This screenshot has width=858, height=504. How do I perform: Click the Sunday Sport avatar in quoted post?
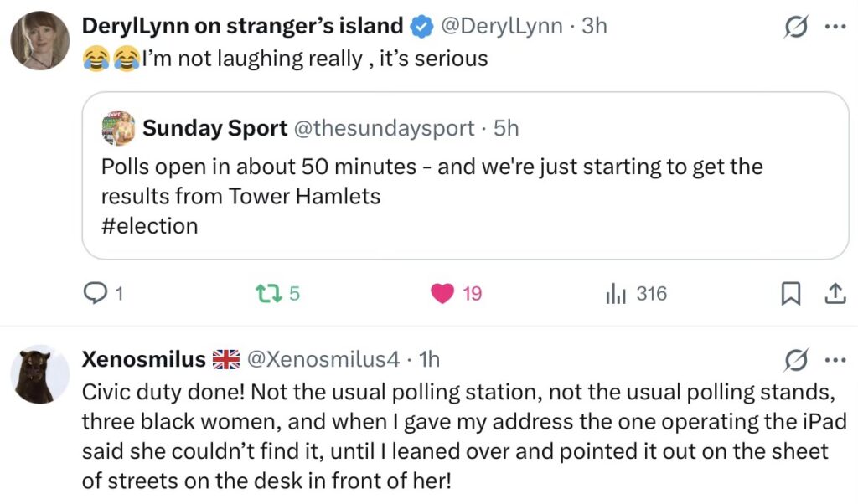pos(118,127)
